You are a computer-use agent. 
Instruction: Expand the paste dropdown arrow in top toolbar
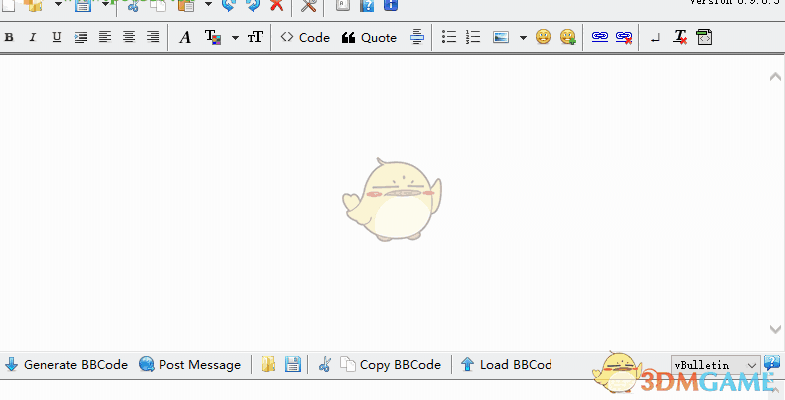click(208, 5)
